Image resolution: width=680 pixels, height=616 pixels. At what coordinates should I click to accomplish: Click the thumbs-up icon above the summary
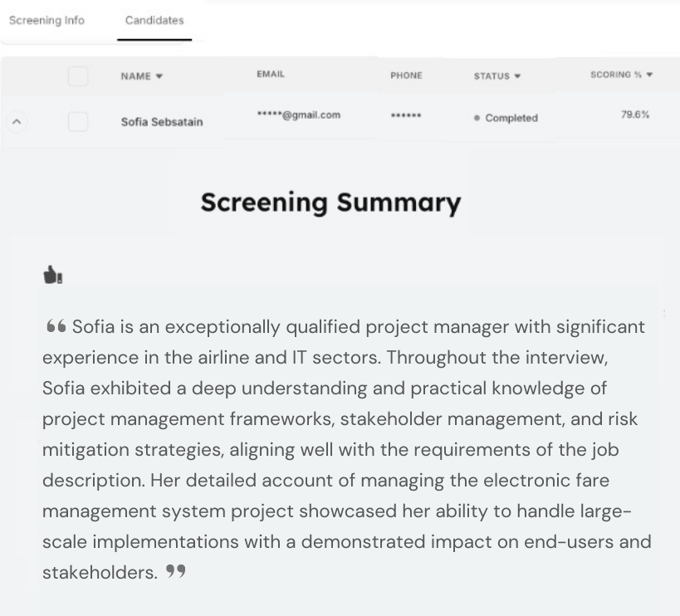(x=52, y=275)
